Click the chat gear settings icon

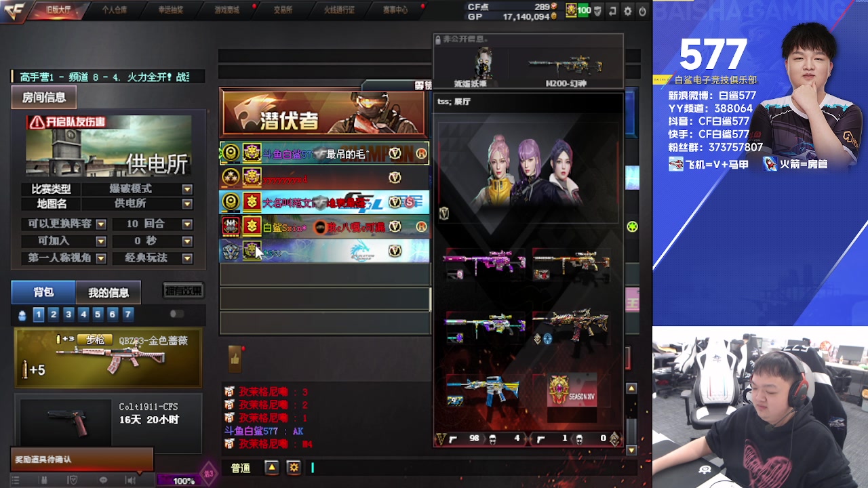point(294,468)
